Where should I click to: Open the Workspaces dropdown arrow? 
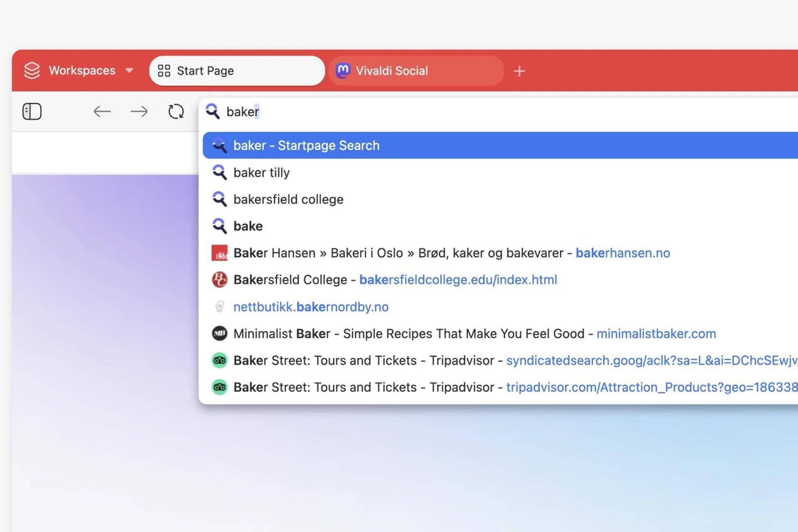[129, 70]
